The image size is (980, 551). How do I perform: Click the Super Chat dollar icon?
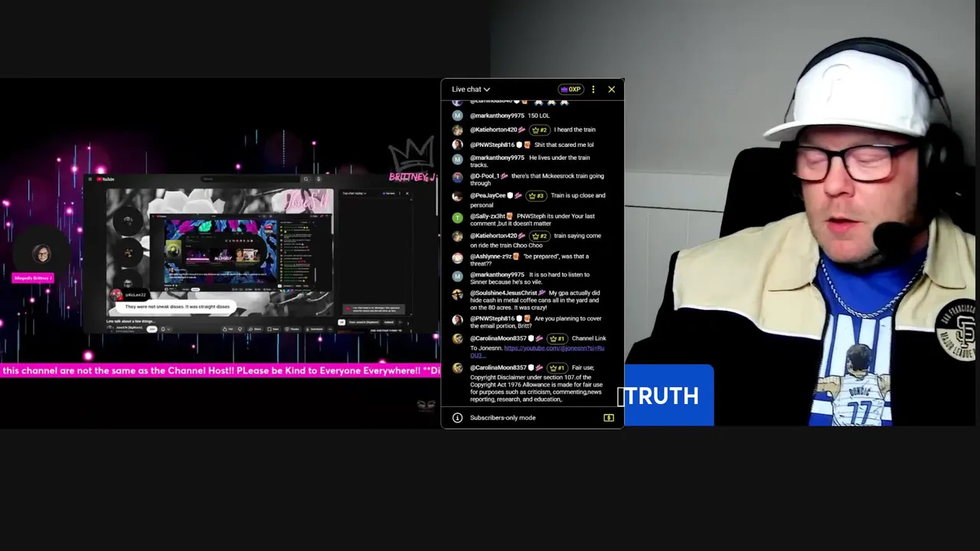click(x=609, y=418)
